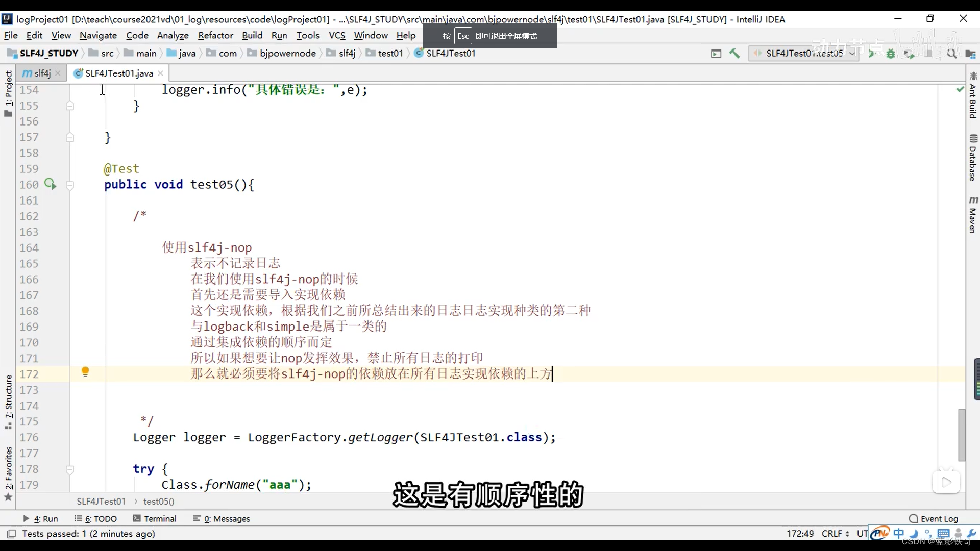Open the Ant Build side panel
The width and height of the screenshot is (980, 551).
pyautogui.click(x=973, y=95)
